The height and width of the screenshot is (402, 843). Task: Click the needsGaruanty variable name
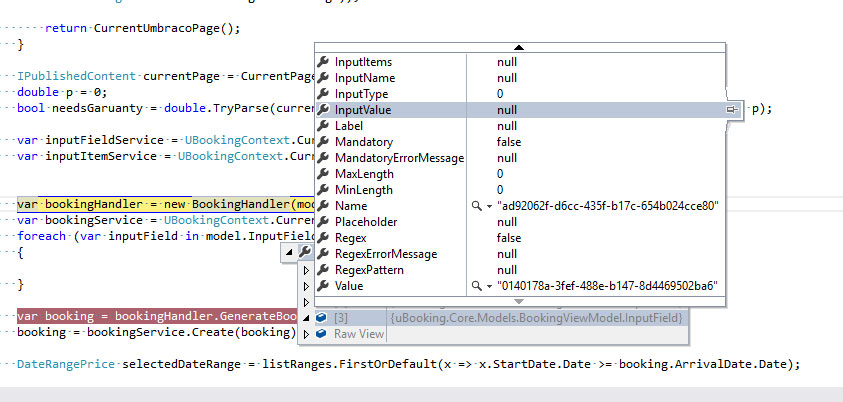click(x=97, y=109)
